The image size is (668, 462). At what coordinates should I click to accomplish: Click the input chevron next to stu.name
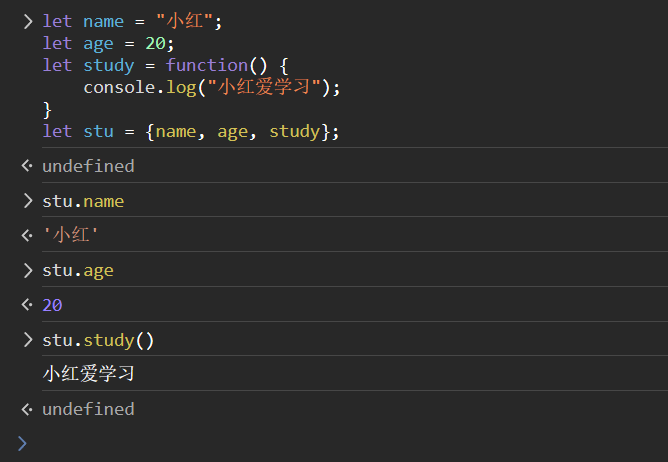click(x=27, y=201)
